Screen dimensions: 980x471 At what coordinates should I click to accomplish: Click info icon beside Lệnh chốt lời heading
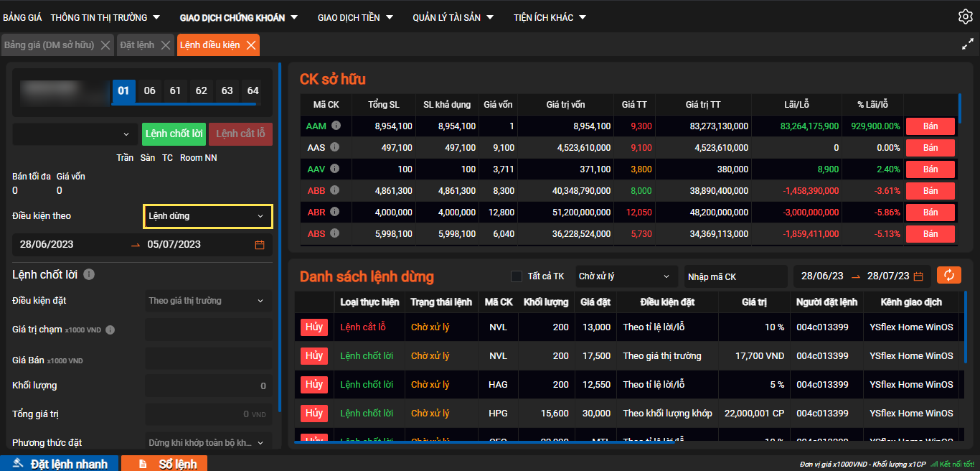click(89, 274)
